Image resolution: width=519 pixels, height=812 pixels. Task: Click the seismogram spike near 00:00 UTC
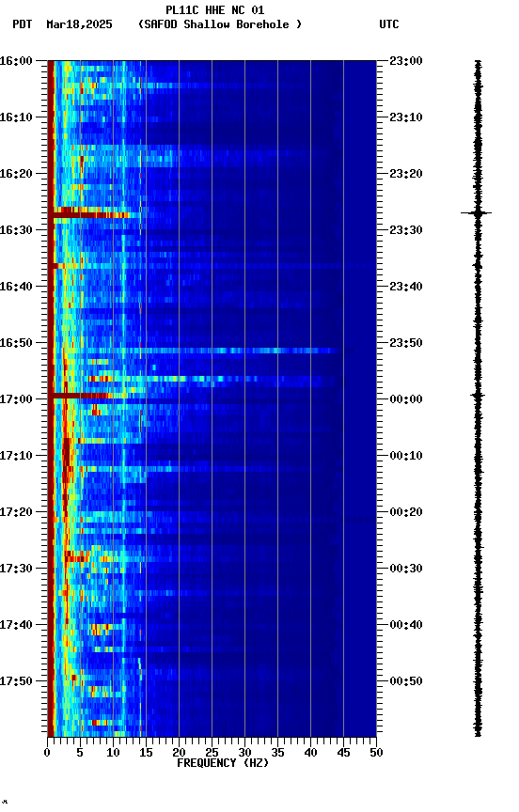pos(478,396)
